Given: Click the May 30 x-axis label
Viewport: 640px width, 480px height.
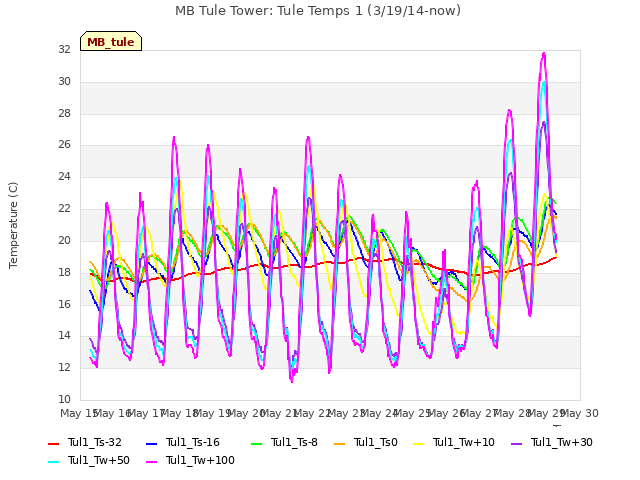Looking at the screenshot, I should click(x=580, y=413).
